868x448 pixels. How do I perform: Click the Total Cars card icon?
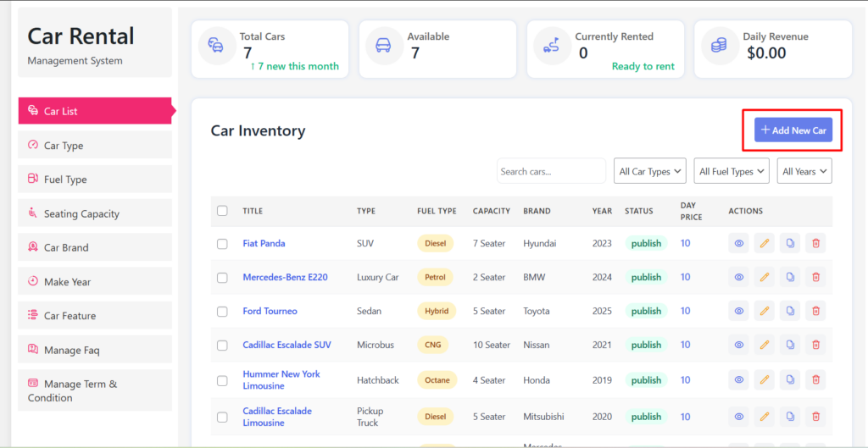tap(216, 46)
